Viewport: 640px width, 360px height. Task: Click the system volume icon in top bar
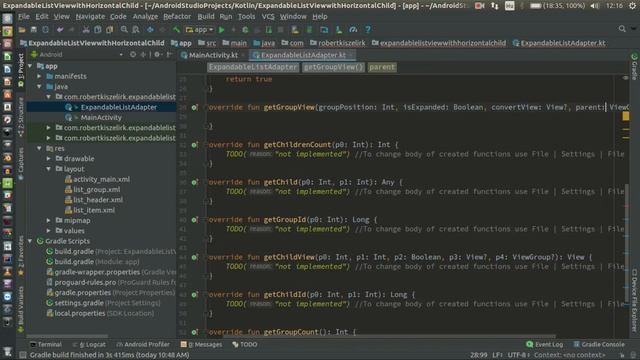pos(595,6)
